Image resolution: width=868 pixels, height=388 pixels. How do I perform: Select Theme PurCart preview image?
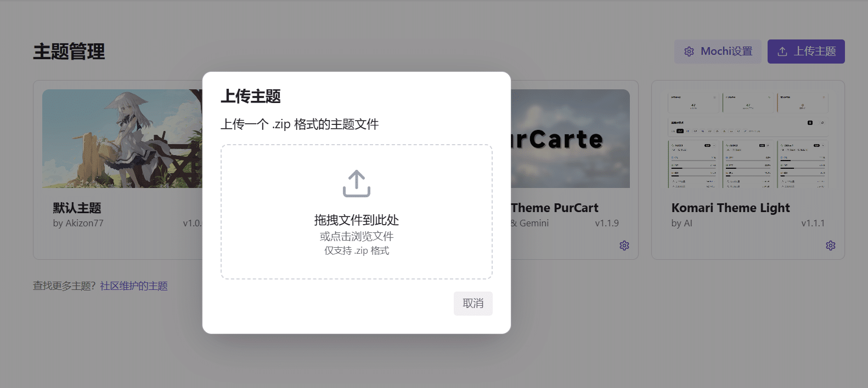(570, 139)
